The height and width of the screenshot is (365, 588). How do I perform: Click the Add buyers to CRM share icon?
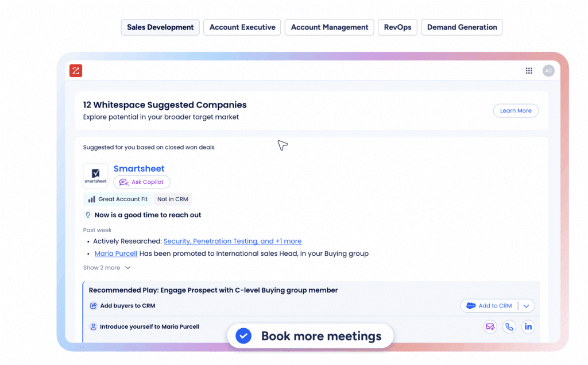94,306
